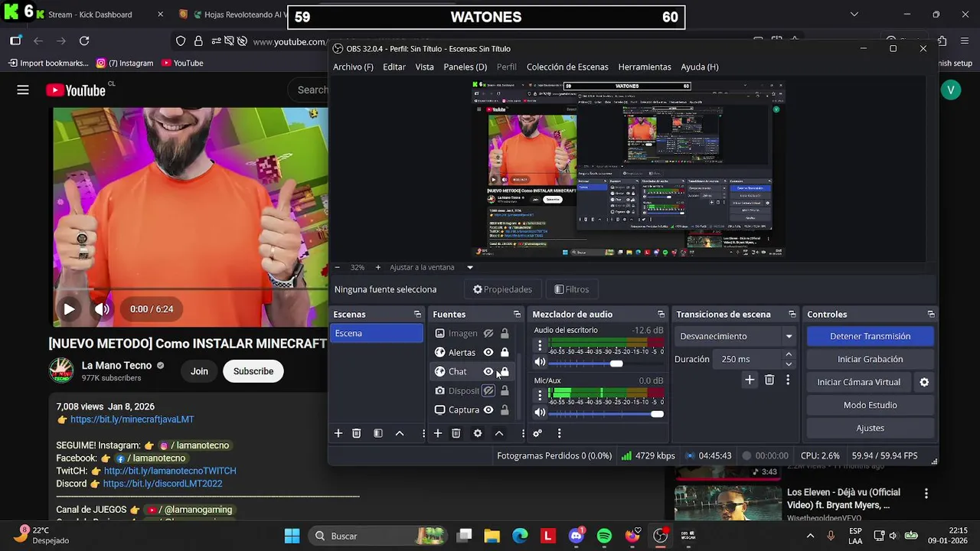980x551 pixels.
Task: Open Ajustes settings button
Action: pos(870,428)
